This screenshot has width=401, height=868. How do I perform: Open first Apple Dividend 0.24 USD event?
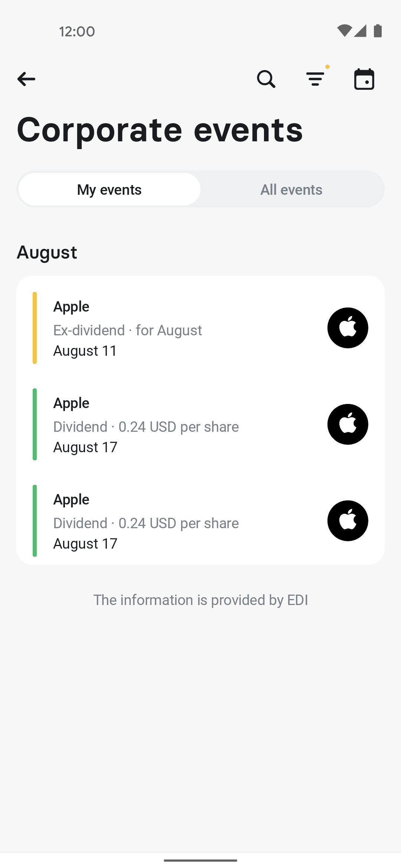200,424
